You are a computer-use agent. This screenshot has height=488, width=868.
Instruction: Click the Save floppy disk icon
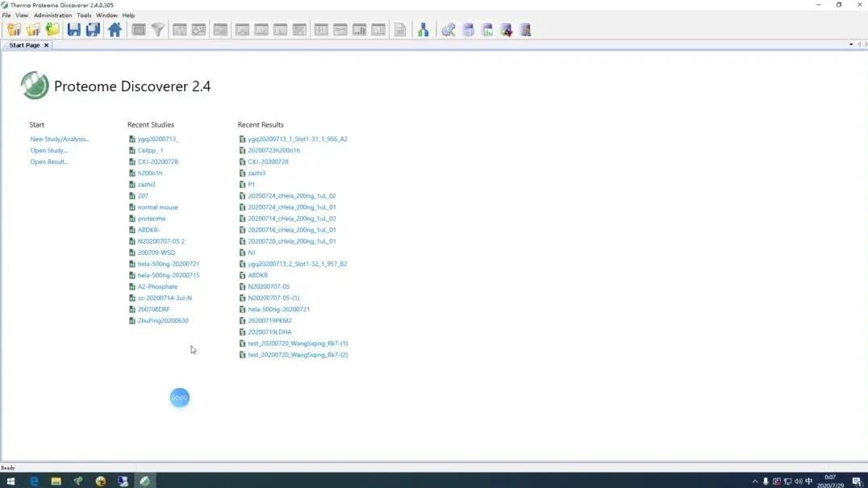tap(73, 30)
